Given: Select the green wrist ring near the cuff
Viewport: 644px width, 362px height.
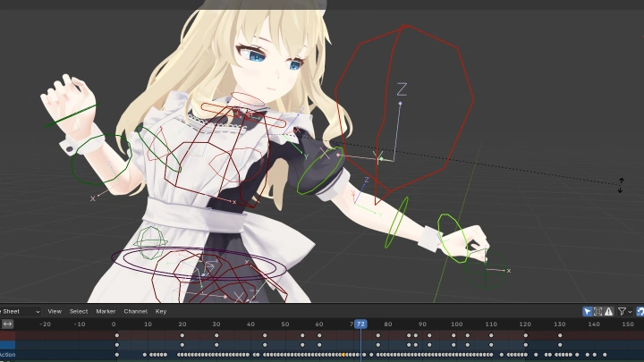Looking at the screenshot, I should [x=453, y=236].
